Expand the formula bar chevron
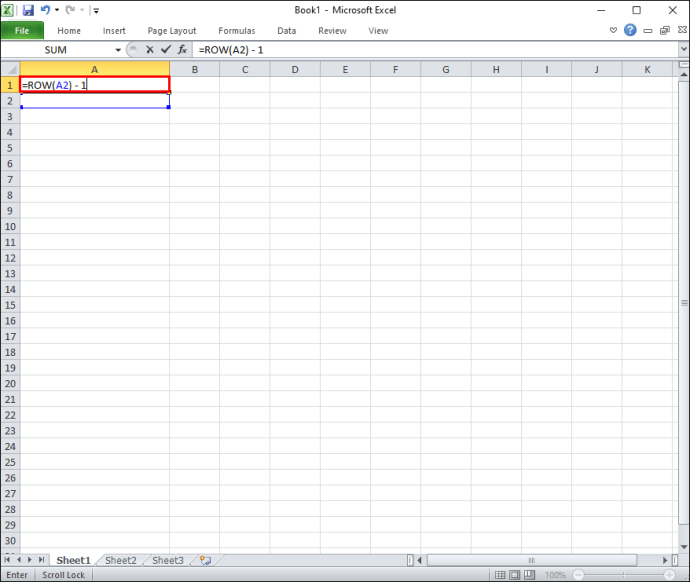This screenshot has width=690, height=582. click(684, 49)
